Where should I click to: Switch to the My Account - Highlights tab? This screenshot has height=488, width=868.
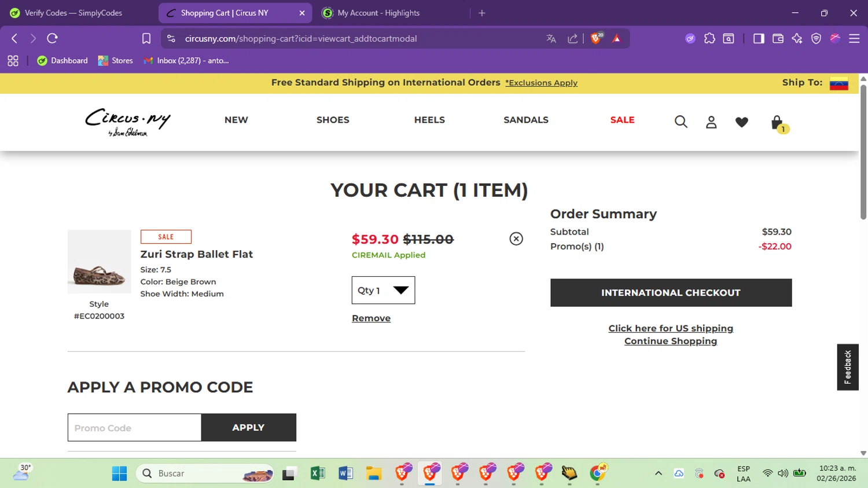(378, 13)
